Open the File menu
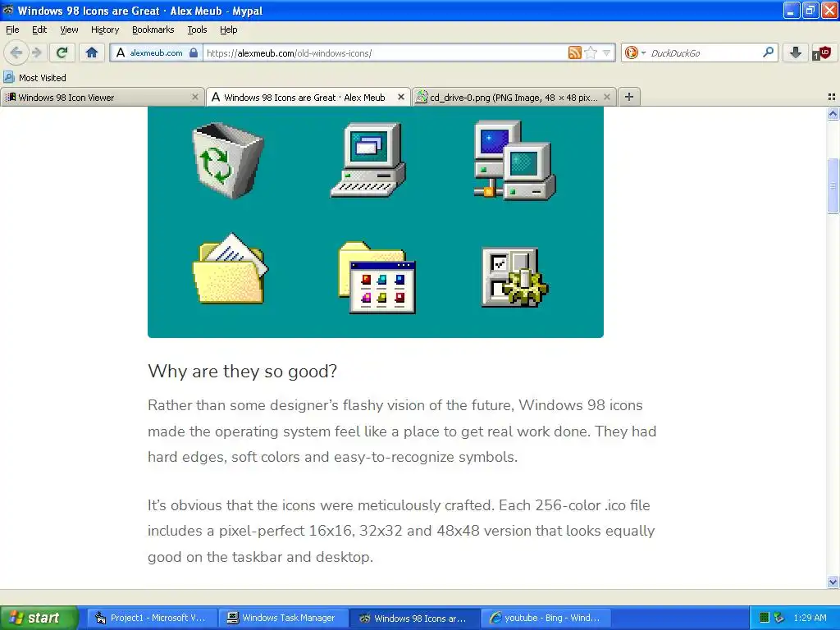 tap(12, 30)
